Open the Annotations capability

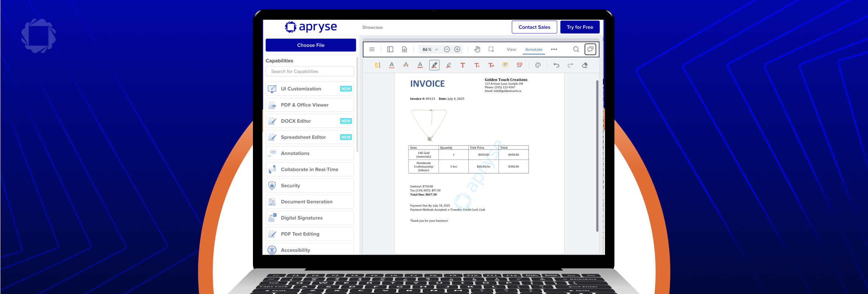tap(310, 153)
